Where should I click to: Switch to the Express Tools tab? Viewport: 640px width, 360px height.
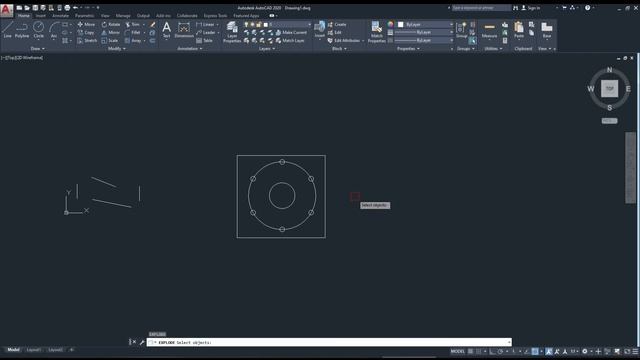(x=215, y=16)
